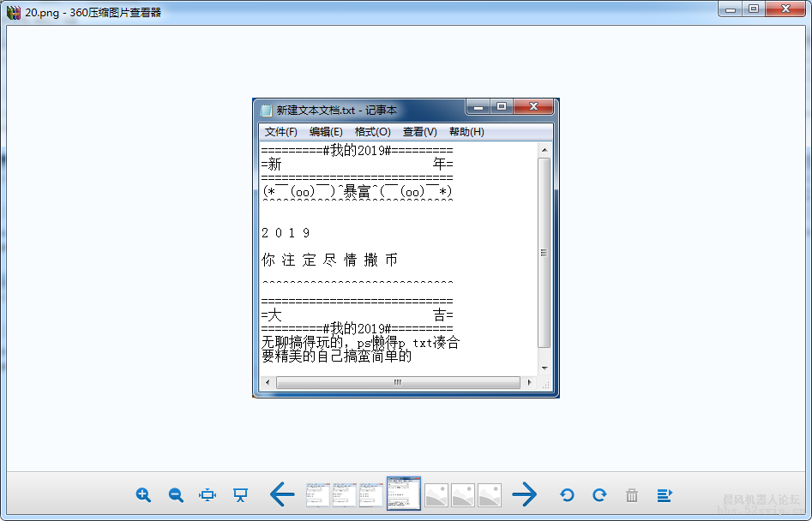Zoom in on the image with the magnifier plus icon

coord(143,494)
